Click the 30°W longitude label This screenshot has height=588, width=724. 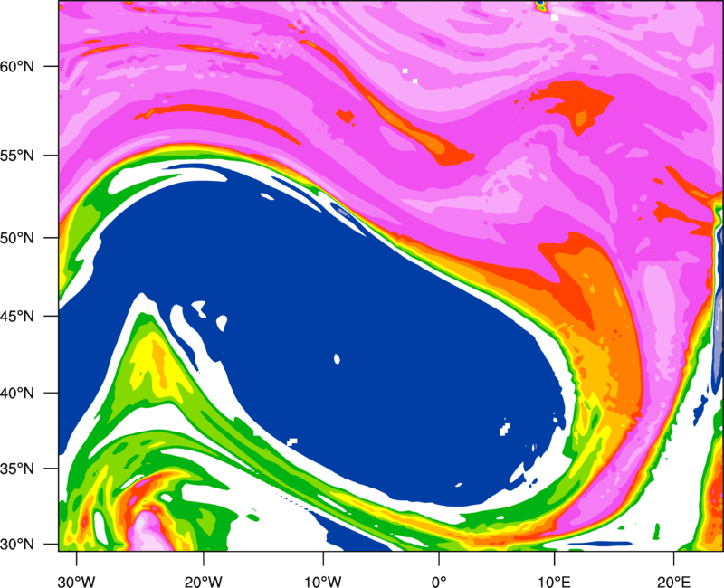click(77, 582)
